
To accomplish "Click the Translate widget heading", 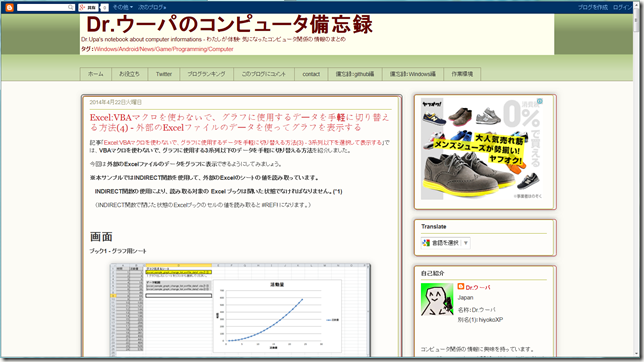I will point(433,226).
